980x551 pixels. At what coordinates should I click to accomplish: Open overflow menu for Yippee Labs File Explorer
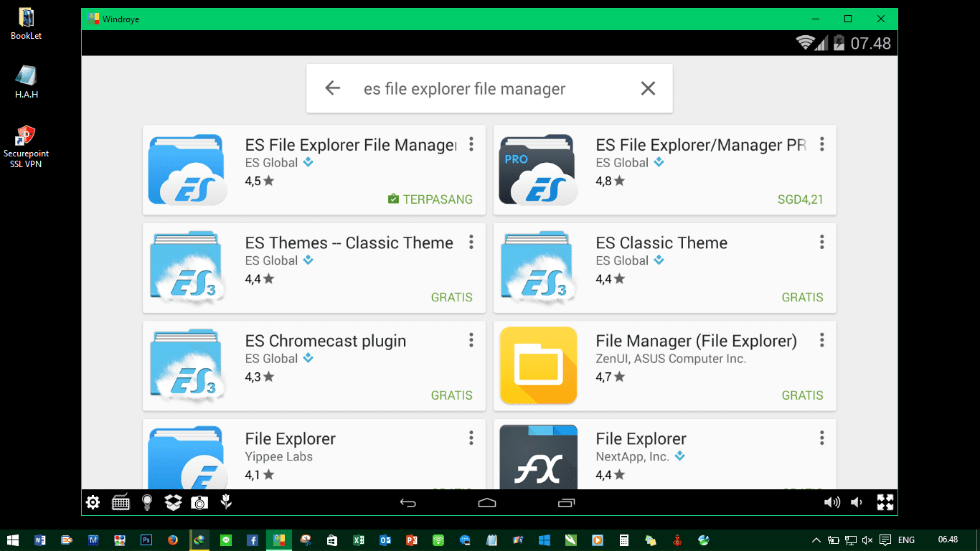471,438
